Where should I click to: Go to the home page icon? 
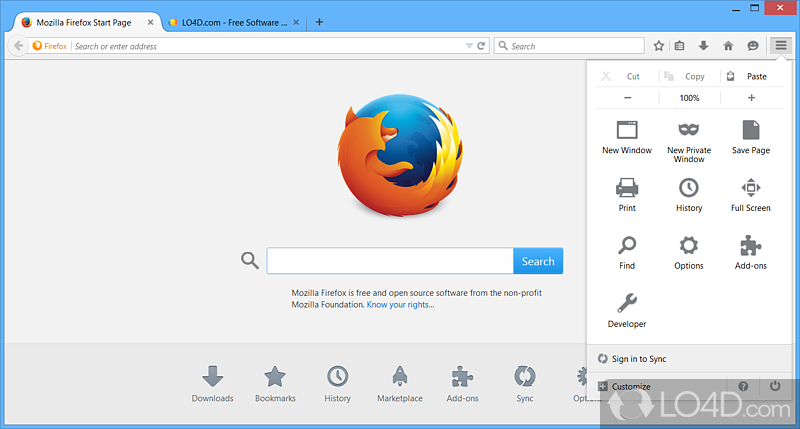pos(728,46)
